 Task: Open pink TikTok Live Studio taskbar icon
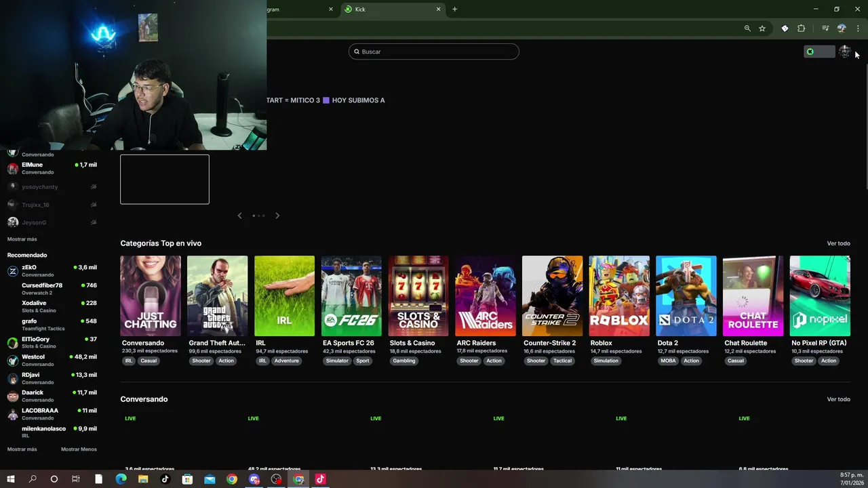[320, 479]
